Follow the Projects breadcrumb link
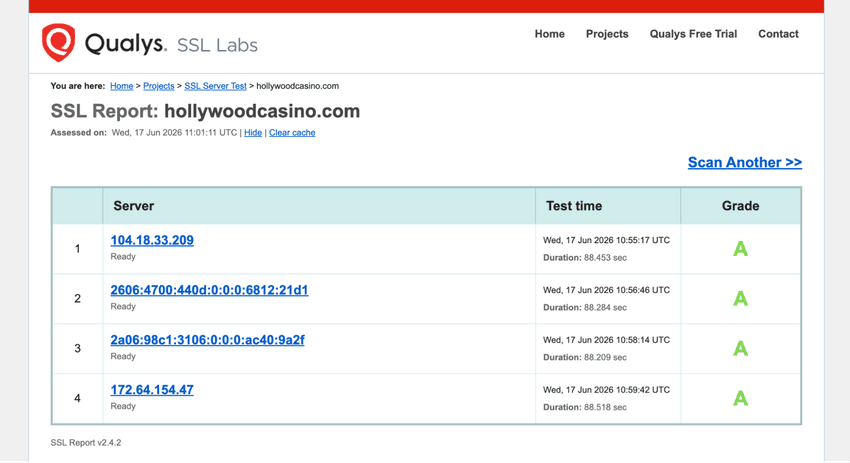Screen dimensions: 850x463 coord(159,86)
